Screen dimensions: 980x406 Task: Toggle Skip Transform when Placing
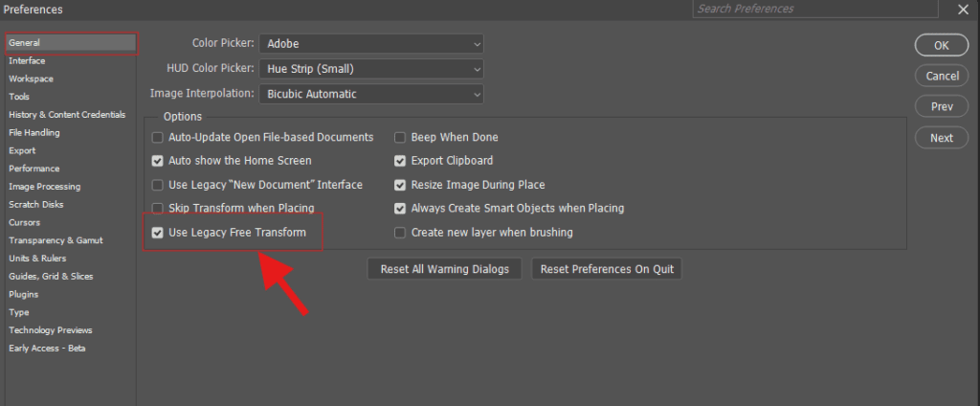[x=158, y=209]
